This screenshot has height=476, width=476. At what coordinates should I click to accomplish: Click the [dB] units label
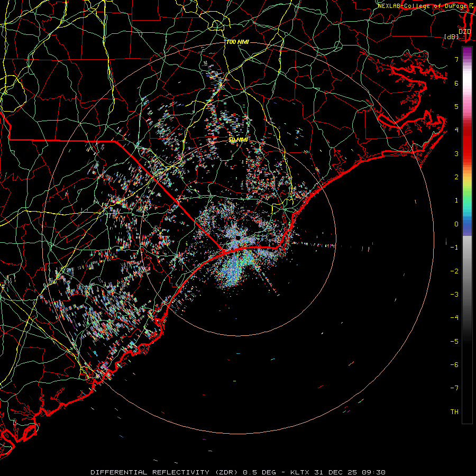[x=452, y=37]
